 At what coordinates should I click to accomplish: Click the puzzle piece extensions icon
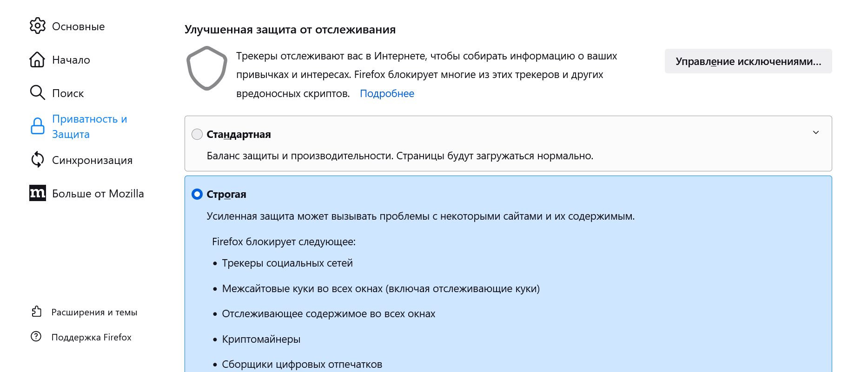[36, 312]
